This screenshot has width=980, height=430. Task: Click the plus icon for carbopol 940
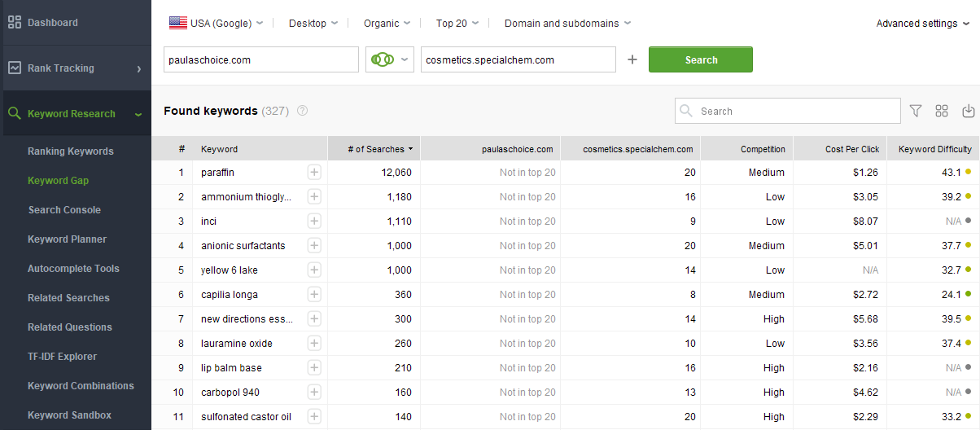(314, 392)
